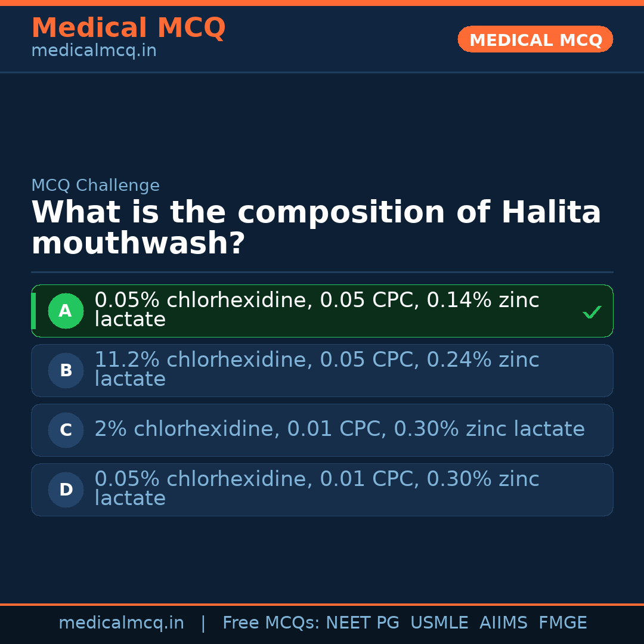Click the letter C circle icon
644x644 pixels.
(66, 430)
